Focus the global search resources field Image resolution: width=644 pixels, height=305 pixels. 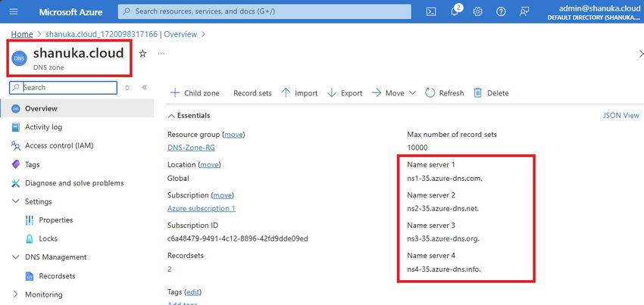click(264, 11)
